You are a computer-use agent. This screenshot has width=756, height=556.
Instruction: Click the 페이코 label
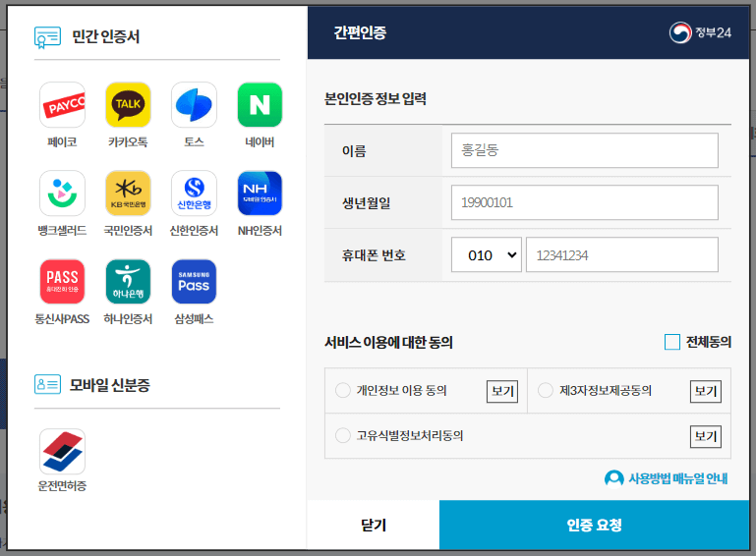click(x=62, y=142)
